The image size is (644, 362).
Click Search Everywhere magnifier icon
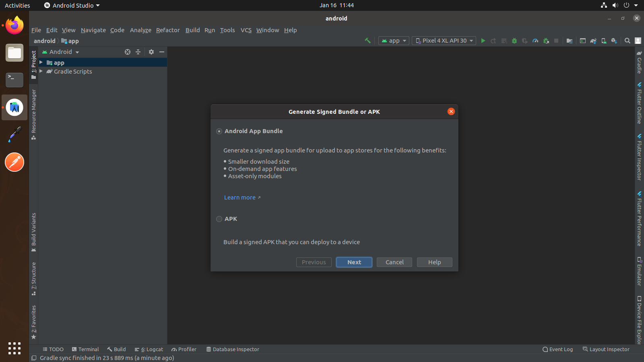tap(627, 41)
